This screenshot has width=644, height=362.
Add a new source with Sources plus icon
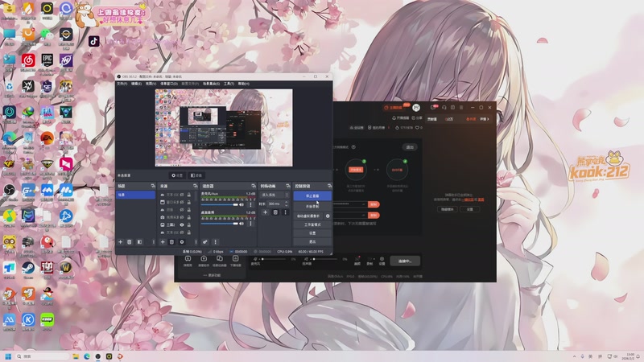[163, 242]
